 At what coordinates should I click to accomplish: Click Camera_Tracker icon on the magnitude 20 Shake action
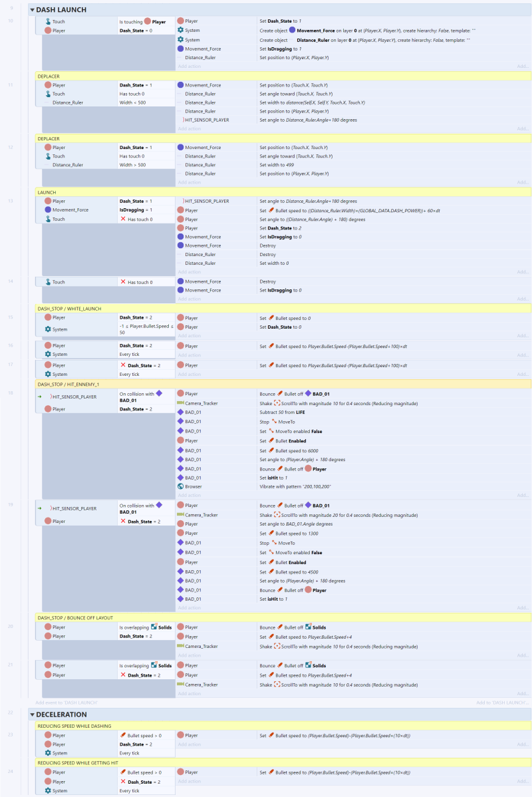point(180,515)
